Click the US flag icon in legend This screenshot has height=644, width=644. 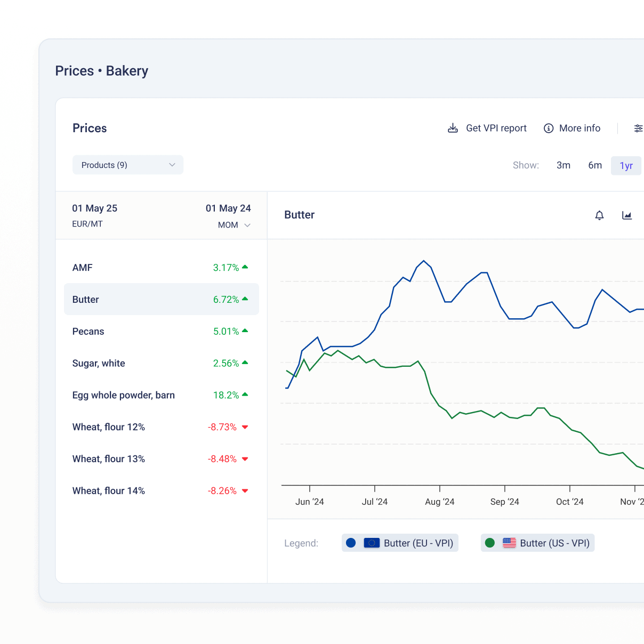[x=509, y=543]
